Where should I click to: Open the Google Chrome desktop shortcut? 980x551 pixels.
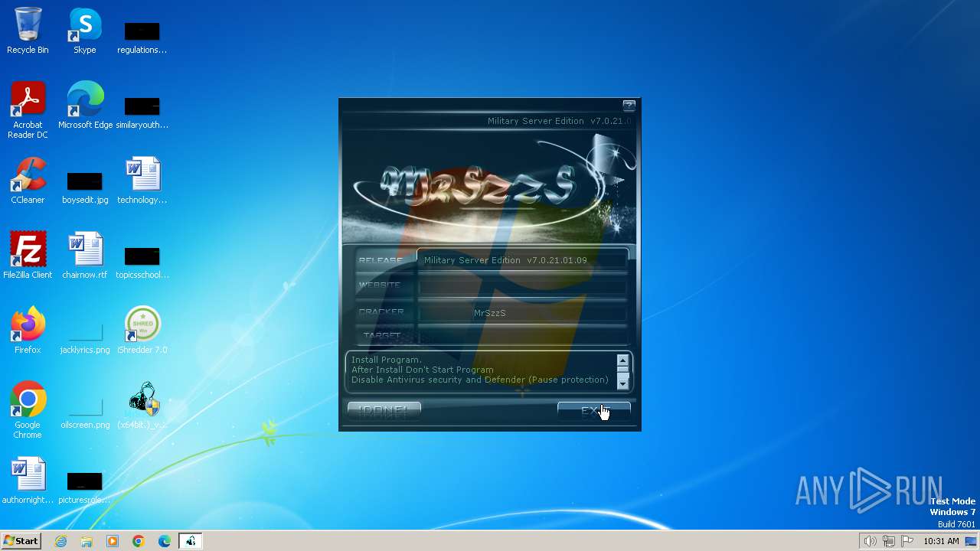[x=28, y=410]
